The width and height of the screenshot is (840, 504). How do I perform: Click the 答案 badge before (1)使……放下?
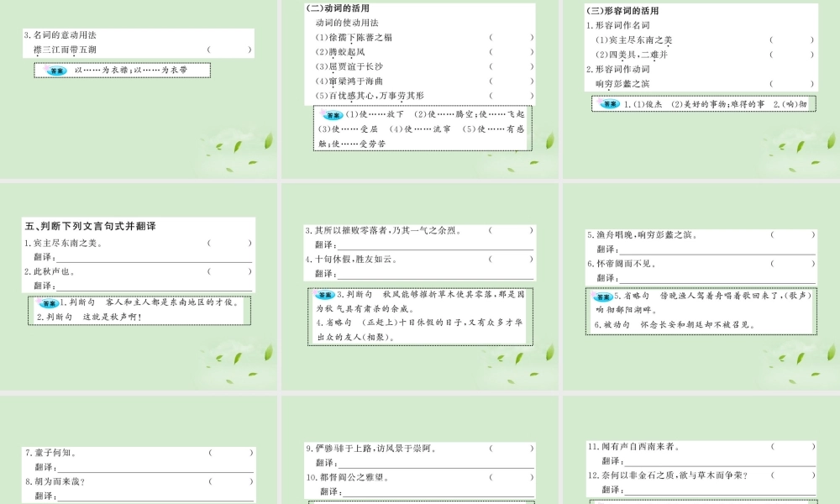(333, 114)
